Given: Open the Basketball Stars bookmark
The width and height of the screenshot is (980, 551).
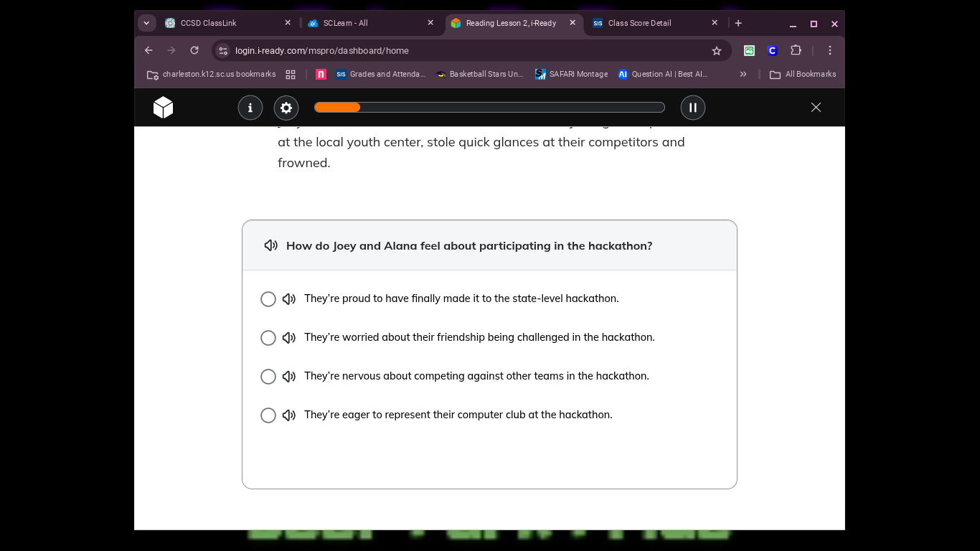Looking at the screenshot, I should tap(479, 74).
